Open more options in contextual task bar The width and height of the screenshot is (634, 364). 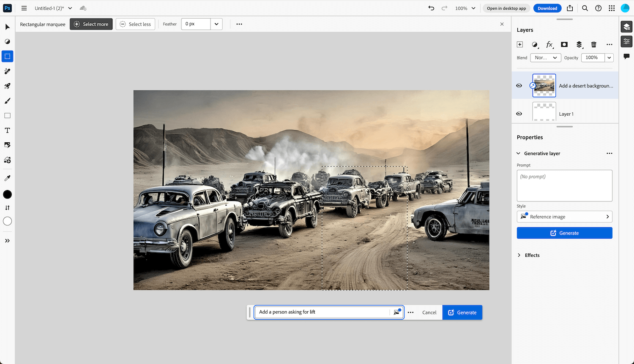click(410, 312)
